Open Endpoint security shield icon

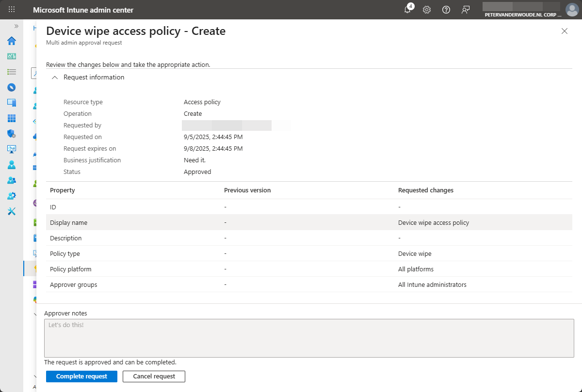12,134
